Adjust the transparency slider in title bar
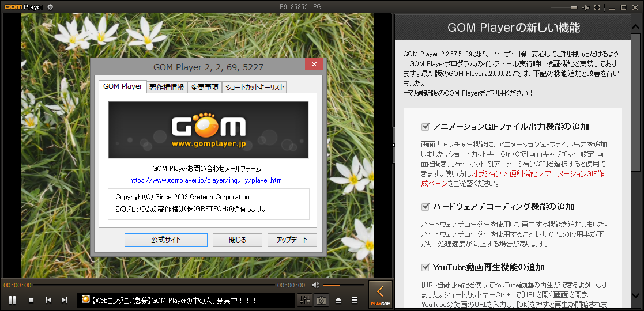This screenshot has height=311, width=644. pyautogui.click(x=564, y=7)
